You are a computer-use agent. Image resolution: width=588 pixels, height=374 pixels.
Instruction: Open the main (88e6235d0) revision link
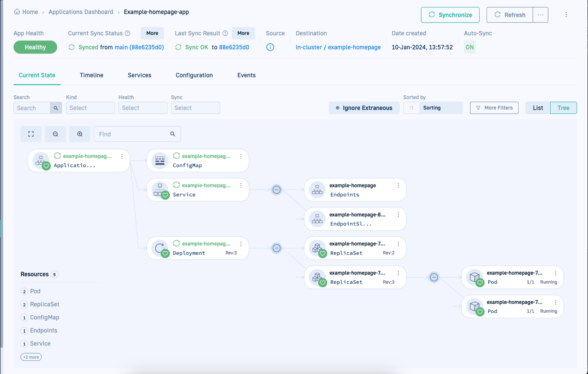(x=139, y=47)
